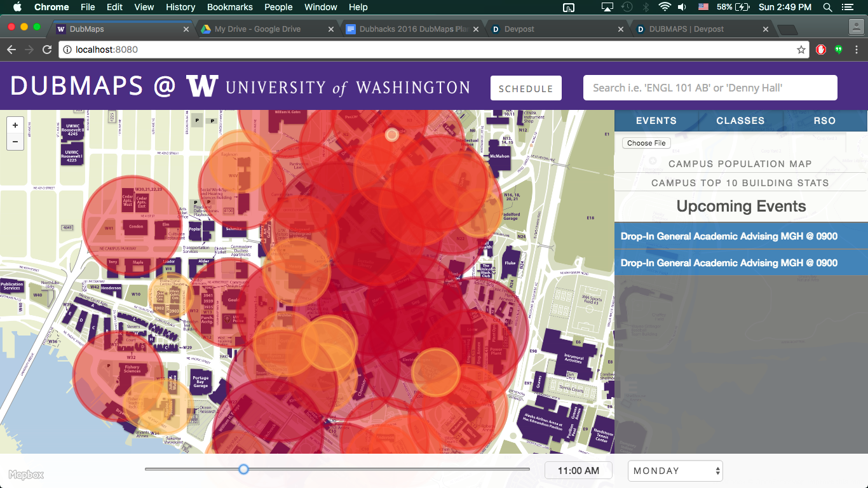Screen dimensions: 868x488
Task: Open the Window menu
Action: click(x=321, y=7)
